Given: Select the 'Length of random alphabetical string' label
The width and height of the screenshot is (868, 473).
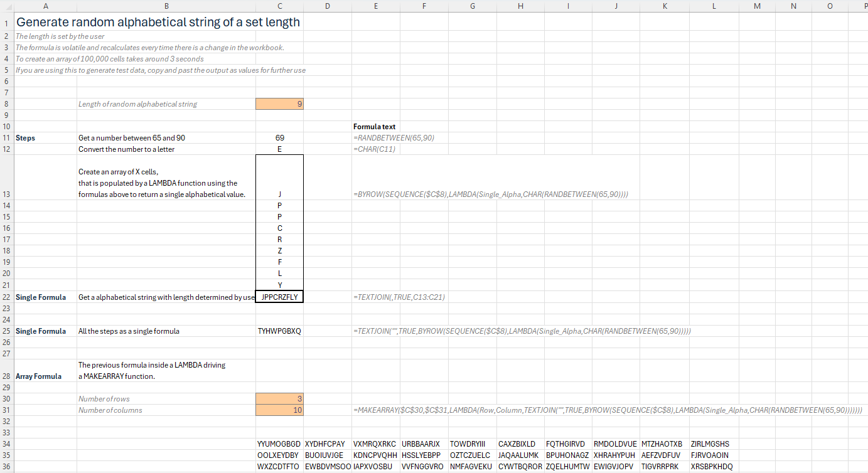Looking at the screenshot, I should (x=137, y=104).
